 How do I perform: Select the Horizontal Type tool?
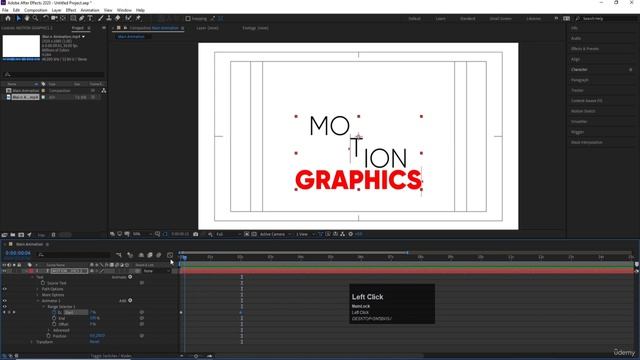click(90, 18)
